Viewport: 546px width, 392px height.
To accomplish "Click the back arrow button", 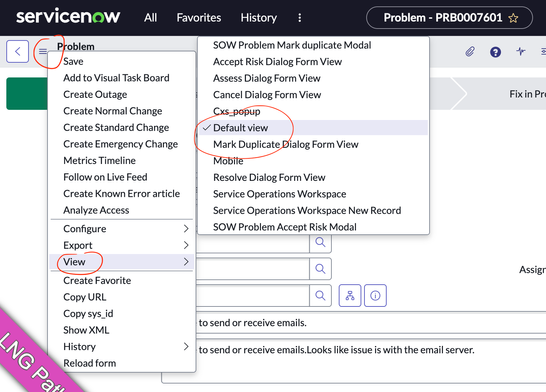I will pos(17,52).
